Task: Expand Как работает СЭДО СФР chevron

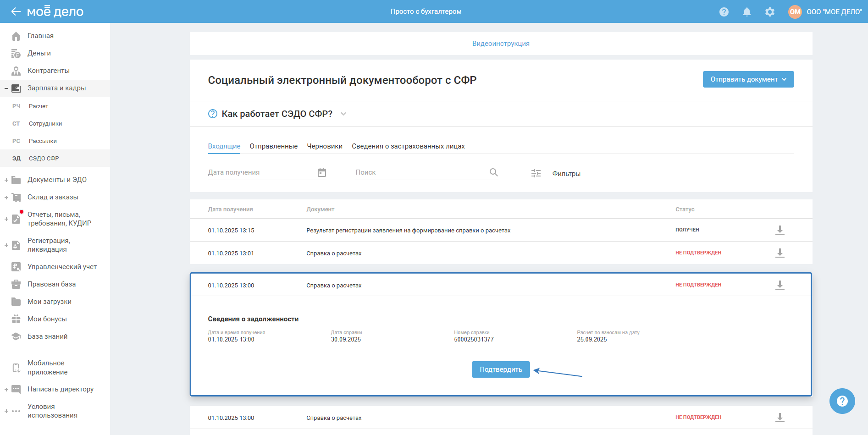Action: (343, 114)
